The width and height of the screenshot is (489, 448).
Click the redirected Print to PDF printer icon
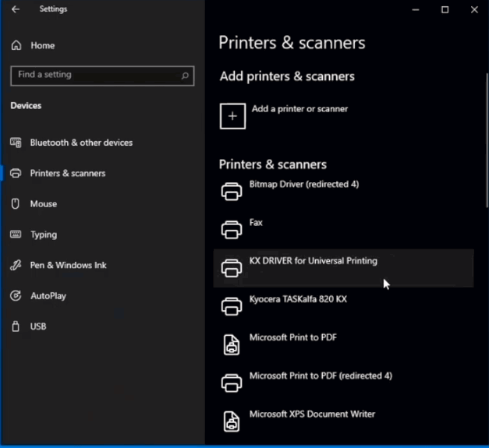point(232,383)
